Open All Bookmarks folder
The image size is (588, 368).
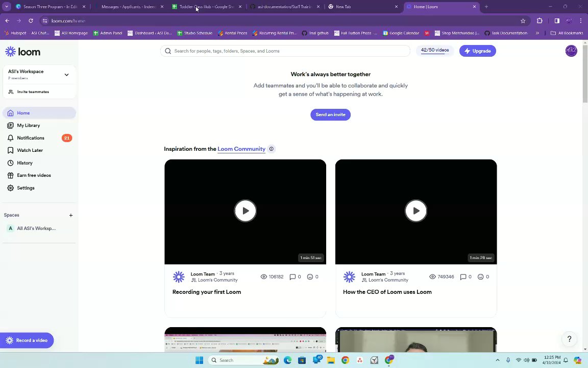[x=567, y=33]
